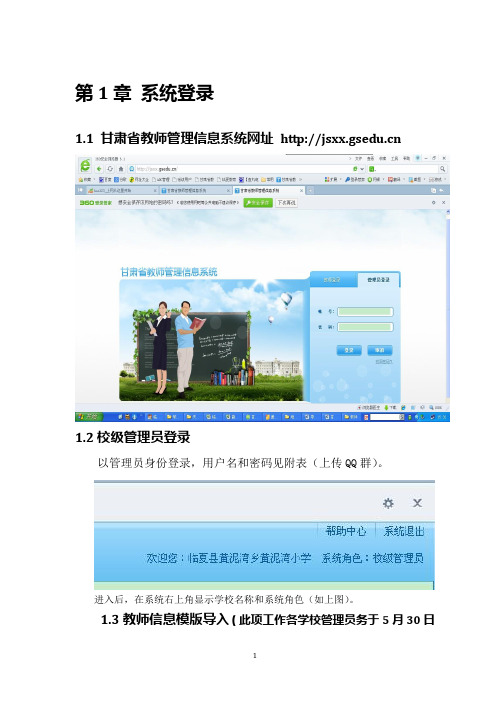
Task: Close the active 甘肃省教师管理信息系统 browser tab
Action: coord(301,190)
